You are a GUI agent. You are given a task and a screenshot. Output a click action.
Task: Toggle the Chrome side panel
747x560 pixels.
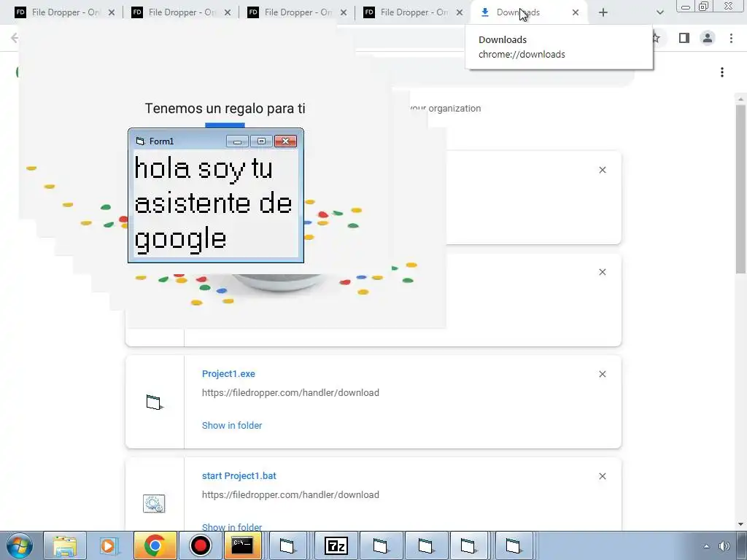tap(684, 38)
